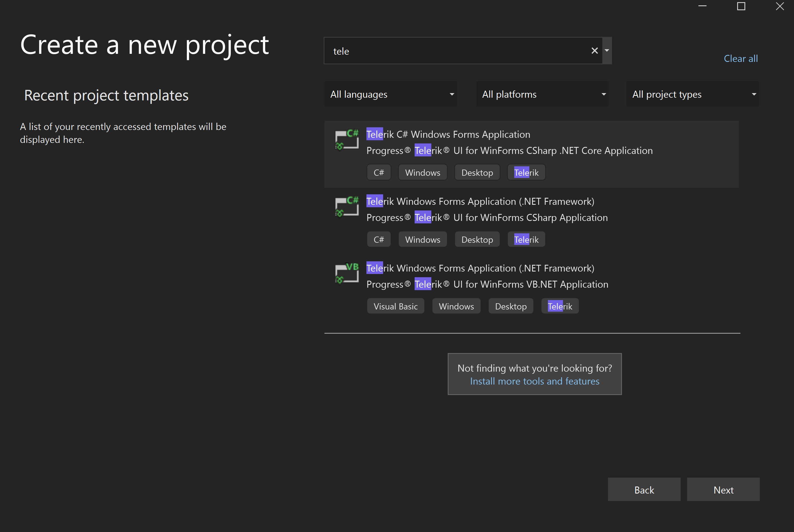This screenshot has height=532, width=794.
Task: Maximize the dialog window
Action: [741, 6]
